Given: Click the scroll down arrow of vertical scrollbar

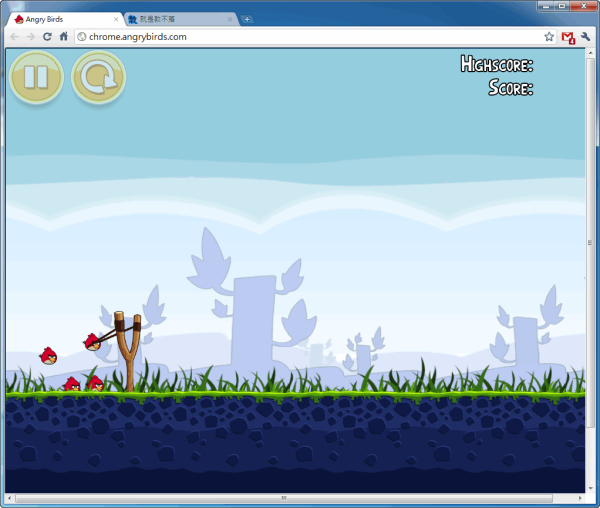Looking at the screenshot, I should (x=590, y=488).
